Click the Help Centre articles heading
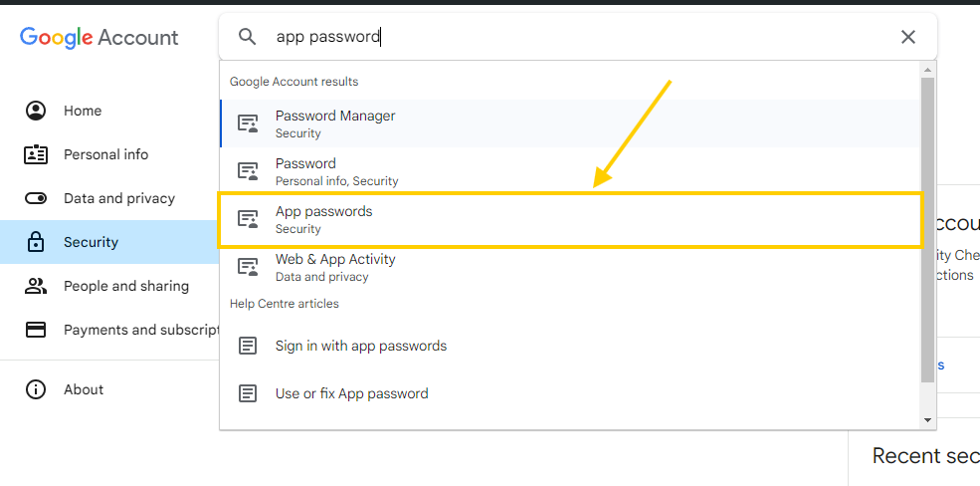The height and width of the screenshot is (486, 980). (x=285, y=304)
